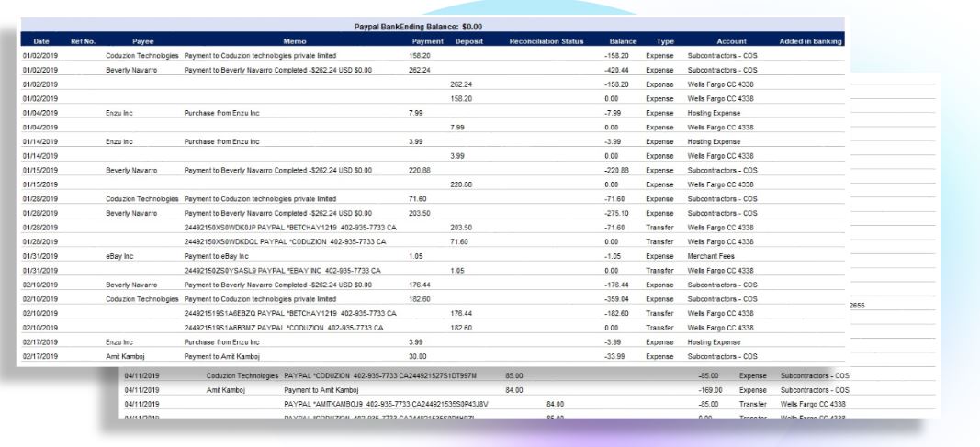The image size is (980, 447).
Task: Click the 30.00 payment to Amit Kamboj
Action: pyautogui.click(x=418, y=356)
